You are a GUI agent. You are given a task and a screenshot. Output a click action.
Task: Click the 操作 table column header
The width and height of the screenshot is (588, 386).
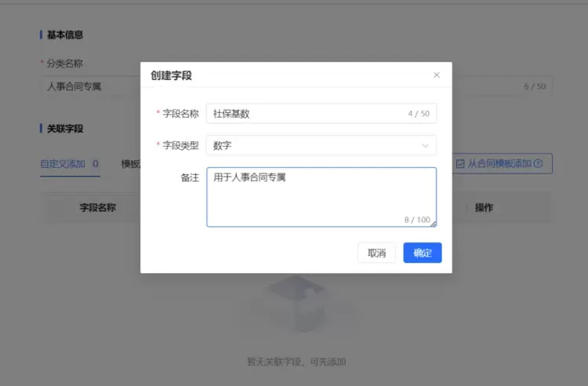(x=484, y=208)
